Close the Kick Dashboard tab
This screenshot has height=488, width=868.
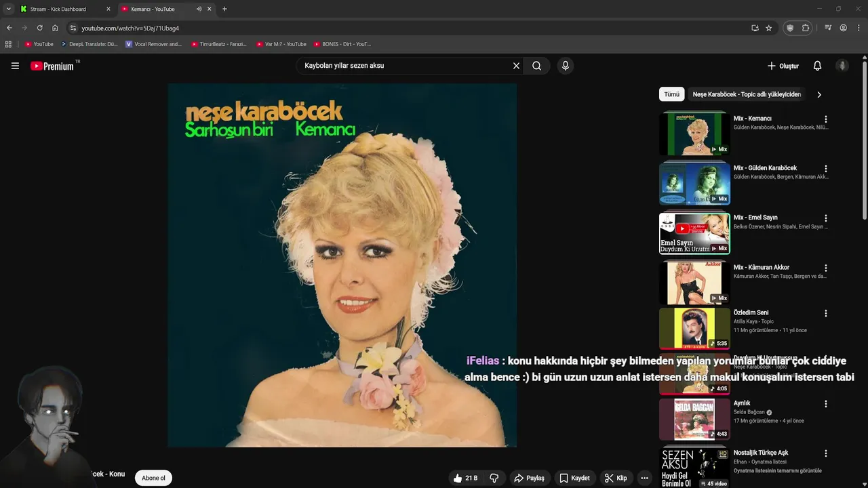coord(108,9)
